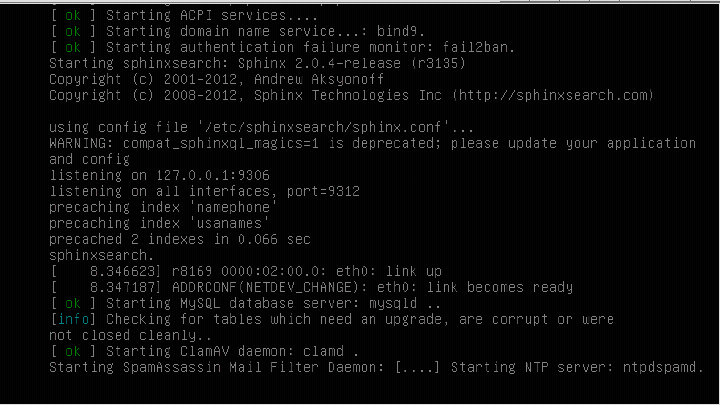Click the green 'ok' on the fail2ban line
The width and height of the screenshot is (720, 405).
pos(73,48)
